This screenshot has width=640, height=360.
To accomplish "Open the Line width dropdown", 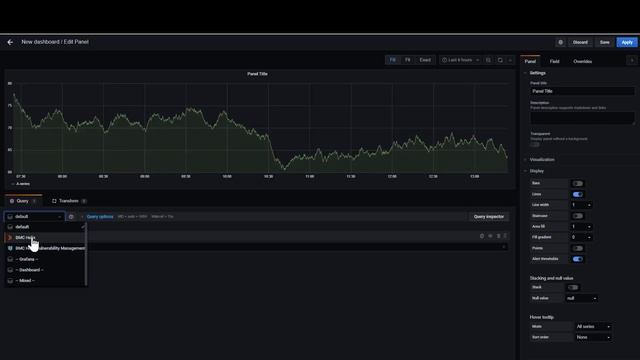I will click(x=581, y=205).
